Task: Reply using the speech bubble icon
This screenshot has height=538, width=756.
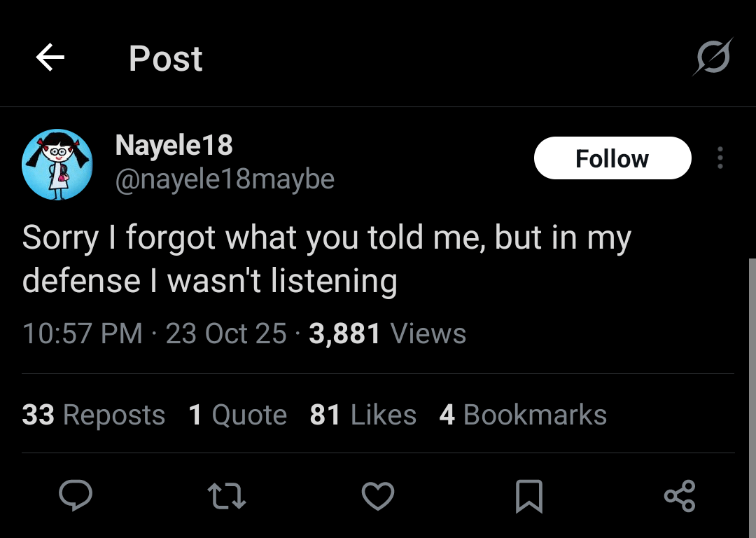Action: click(75, 497)
